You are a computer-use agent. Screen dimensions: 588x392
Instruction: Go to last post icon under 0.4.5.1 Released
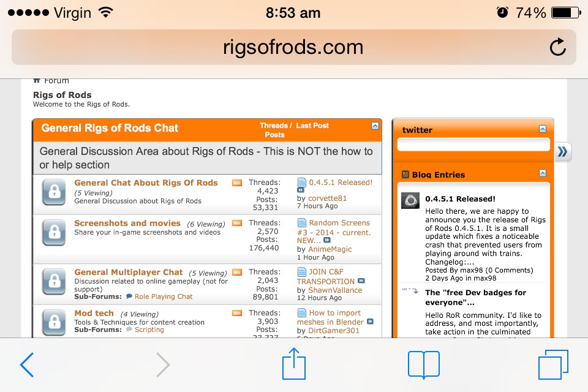(301, 190)
